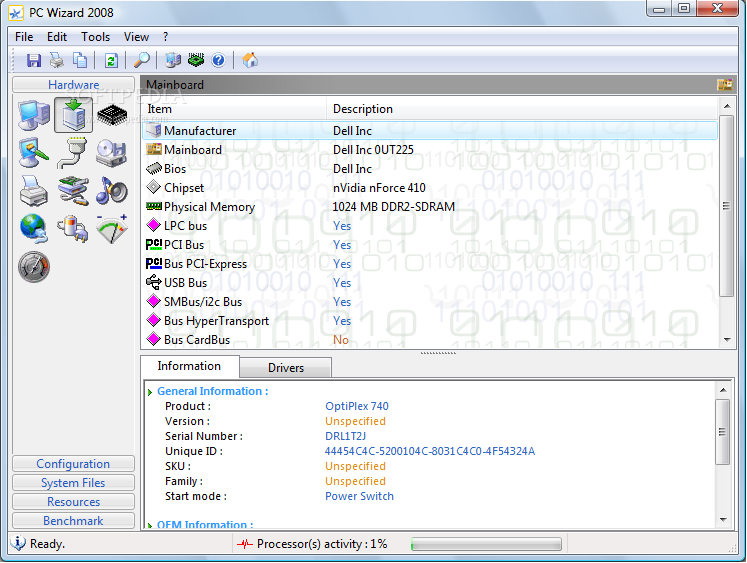Image resolution: width=747 pixels, height=563 pixels.
Task: Open the Edit menu
Action: point(57,37)
